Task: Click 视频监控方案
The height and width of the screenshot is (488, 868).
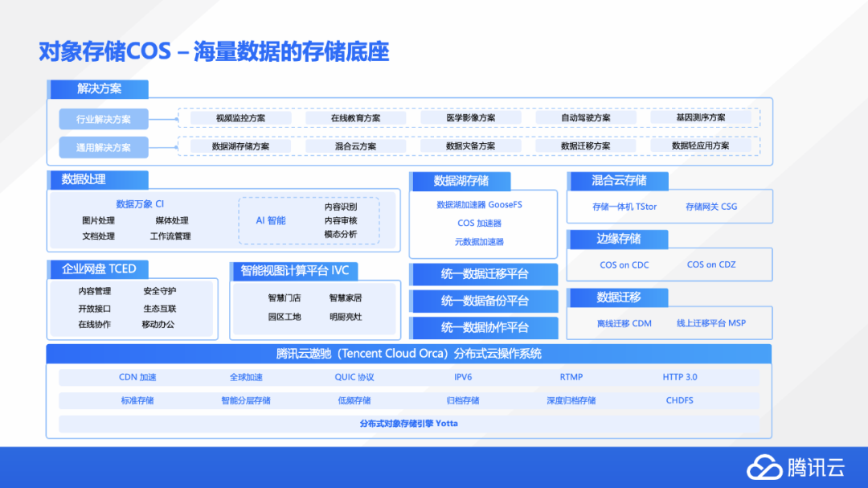Action: pos(241,118)
